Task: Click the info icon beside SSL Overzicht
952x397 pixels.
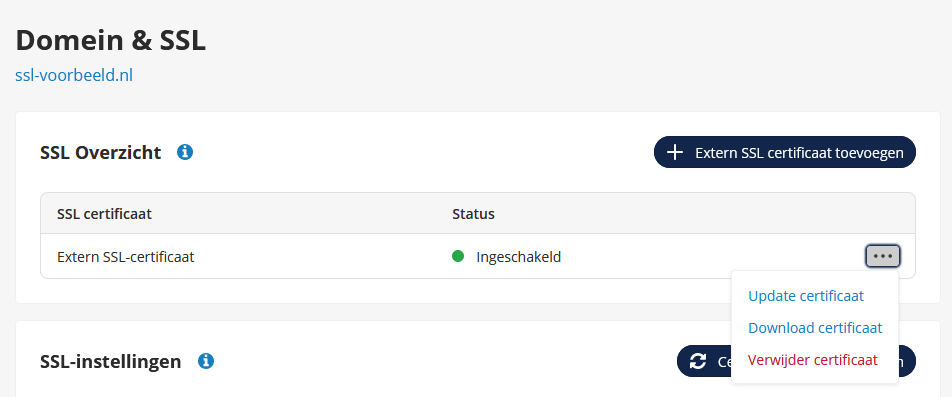Action: pos(185,152)
